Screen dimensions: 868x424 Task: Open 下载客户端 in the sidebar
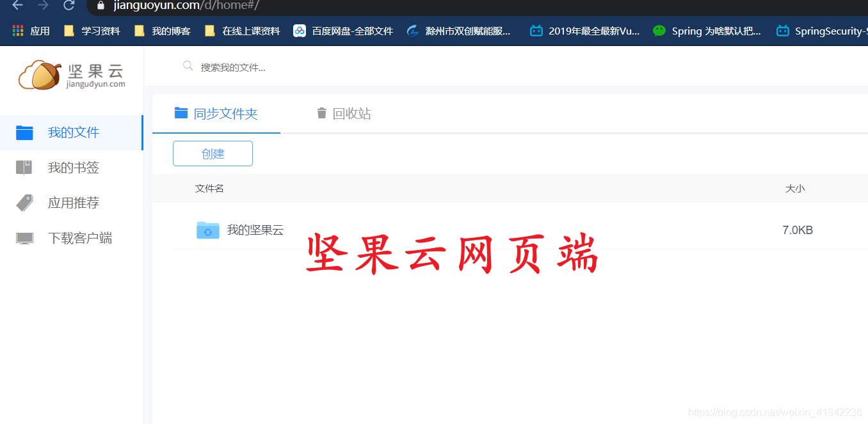coord(71,238)
